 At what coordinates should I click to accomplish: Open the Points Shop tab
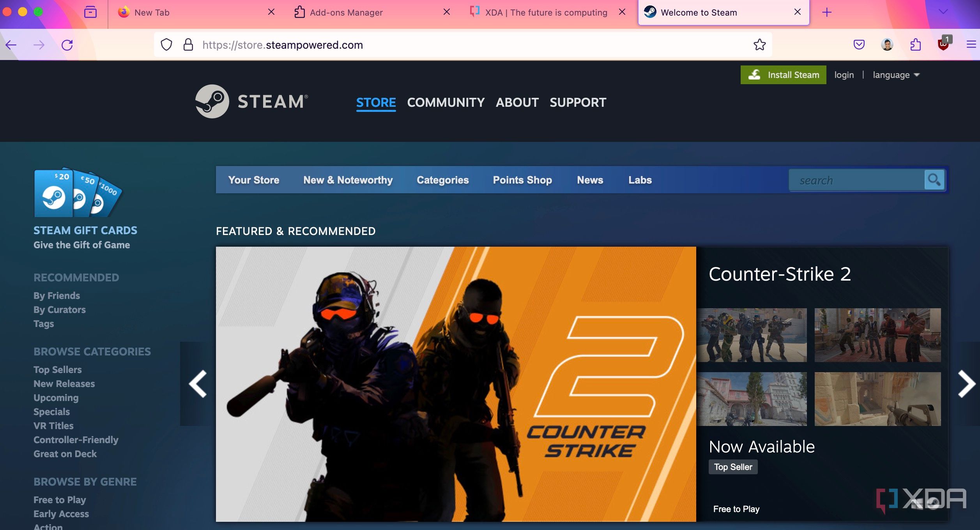522,180
